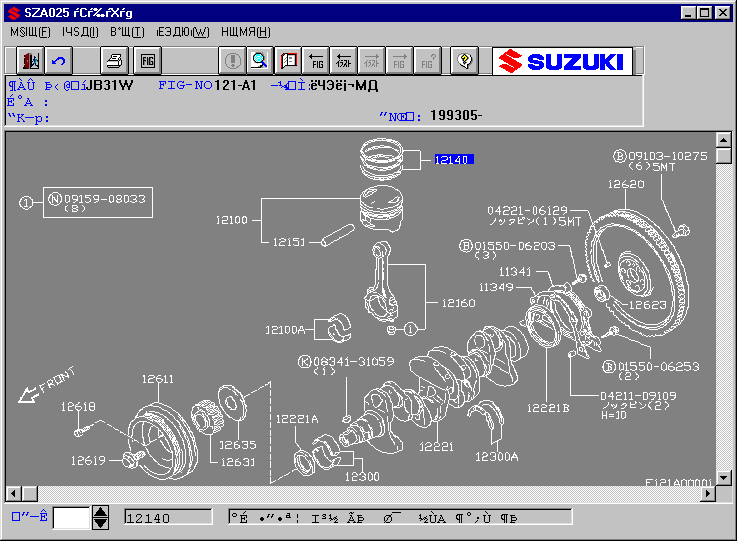Click the help question balloon icon

click(464, 61)
